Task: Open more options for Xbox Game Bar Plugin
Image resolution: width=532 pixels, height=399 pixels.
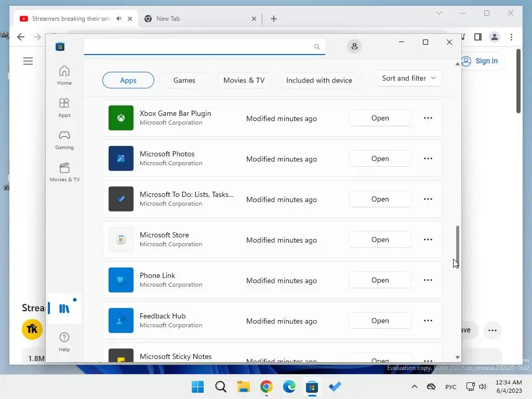Action: tap(428, 118)
